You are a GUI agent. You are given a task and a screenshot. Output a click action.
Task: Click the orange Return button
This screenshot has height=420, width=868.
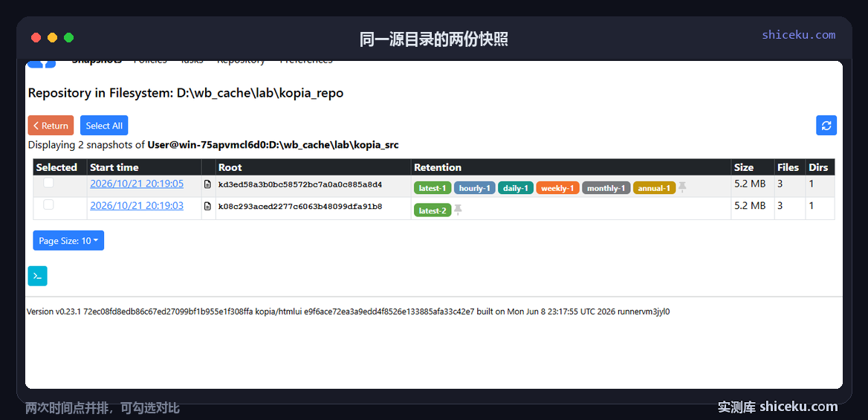pos(51,125)
